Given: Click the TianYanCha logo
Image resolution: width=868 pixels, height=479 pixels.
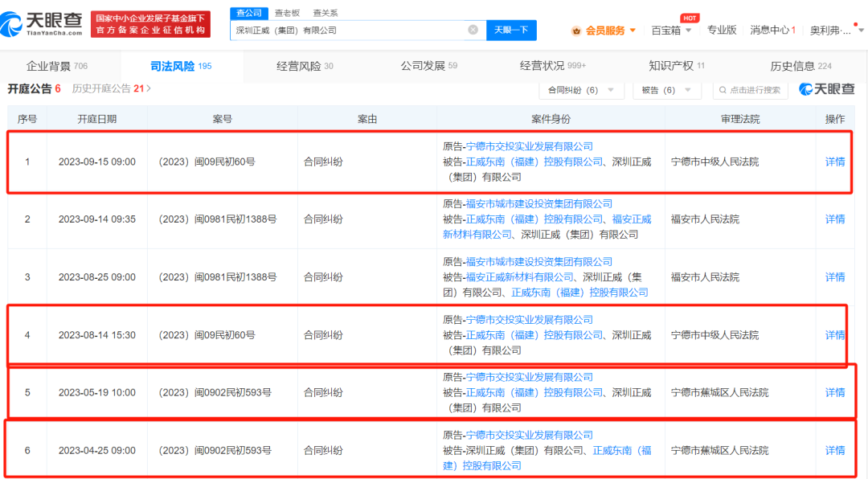Looking at the screenshot, I should [42, 24].
